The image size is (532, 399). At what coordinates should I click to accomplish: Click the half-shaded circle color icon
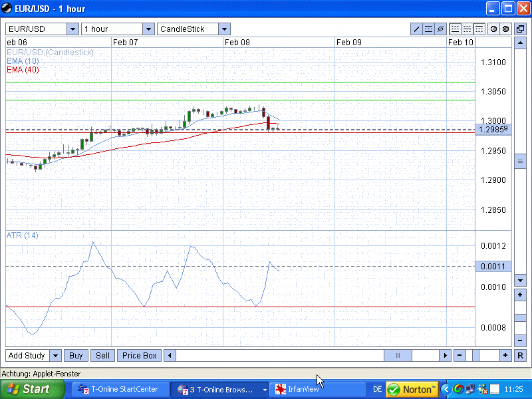click(x=494, y=29)
